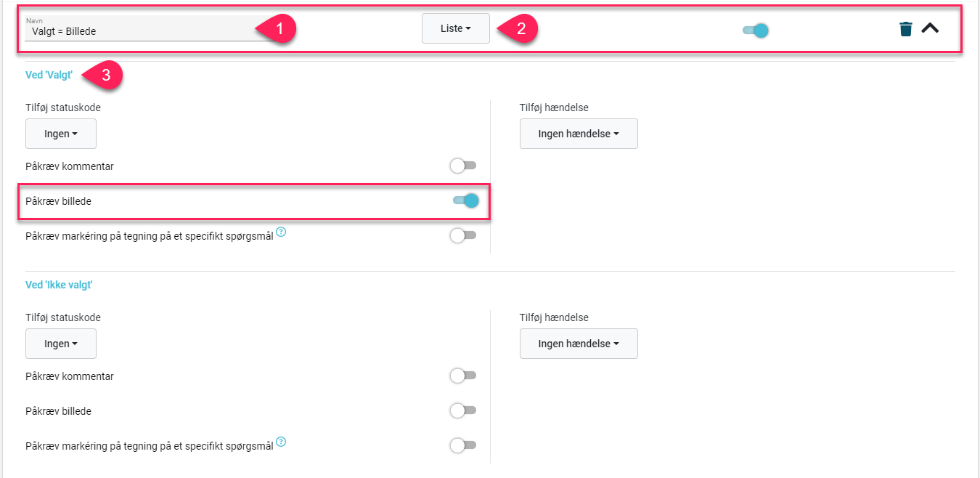
Task: Open help icon beside markering under Ved 'Valgt'
Action: (281, 232)
